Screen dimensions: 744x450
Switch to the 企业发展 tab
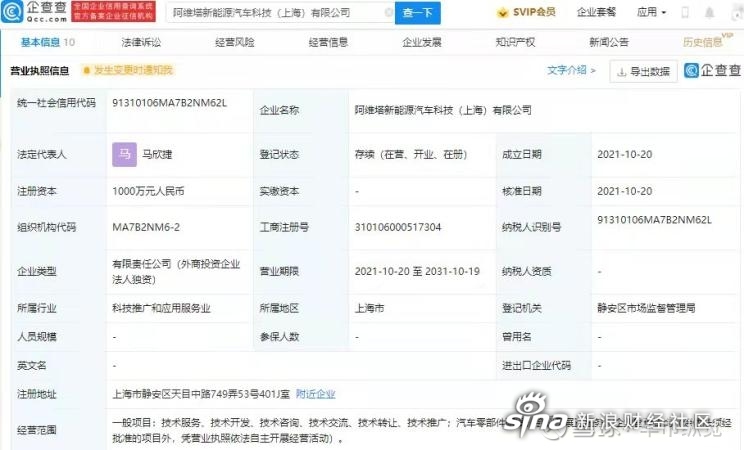422,42
